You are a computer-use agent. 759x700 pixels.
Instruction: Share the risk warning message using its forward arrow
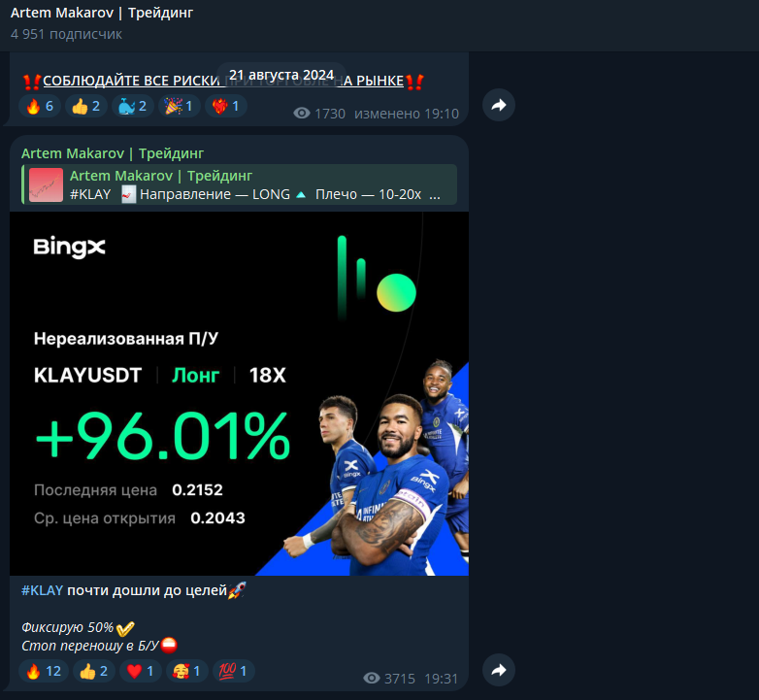(x=499, y=105)
